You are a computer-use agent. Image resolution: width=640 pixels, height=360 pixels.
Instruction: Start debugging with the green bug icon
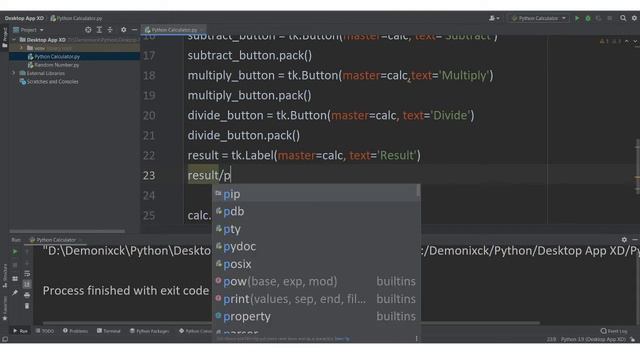pos(588,18)
